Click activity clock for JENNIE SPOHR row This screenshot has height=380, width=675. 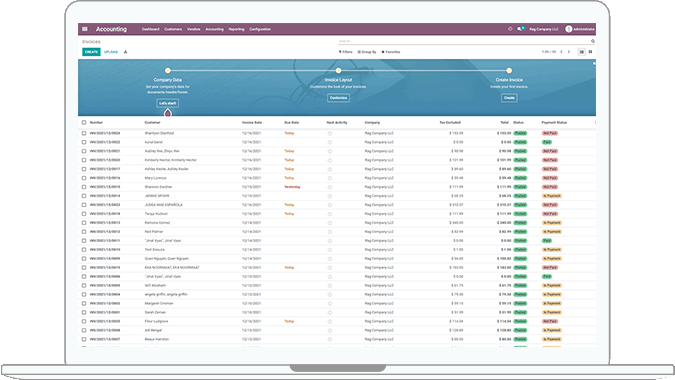pos(330,196)
